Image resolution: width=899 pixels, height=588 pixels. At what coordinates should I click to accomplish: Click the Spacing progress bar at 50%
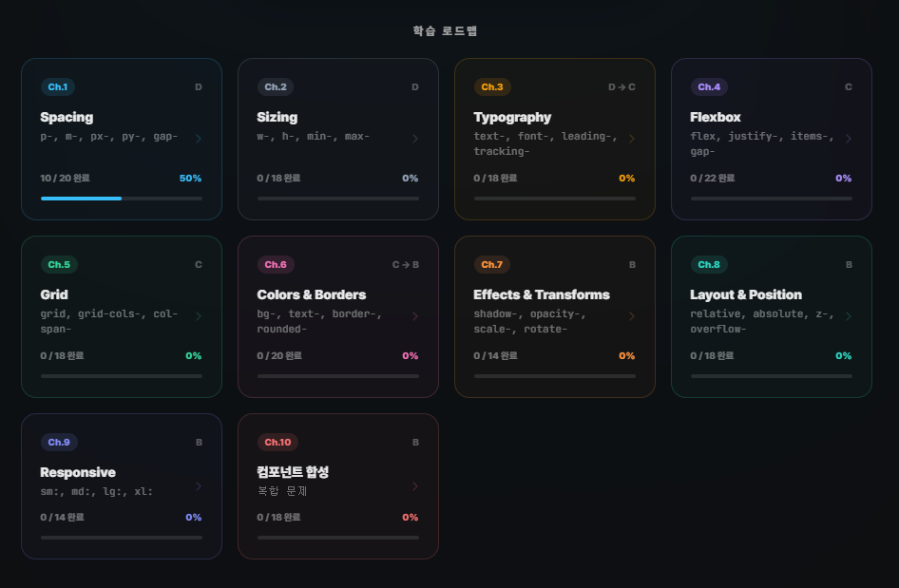pyautogui.click(x=122, y=199)
